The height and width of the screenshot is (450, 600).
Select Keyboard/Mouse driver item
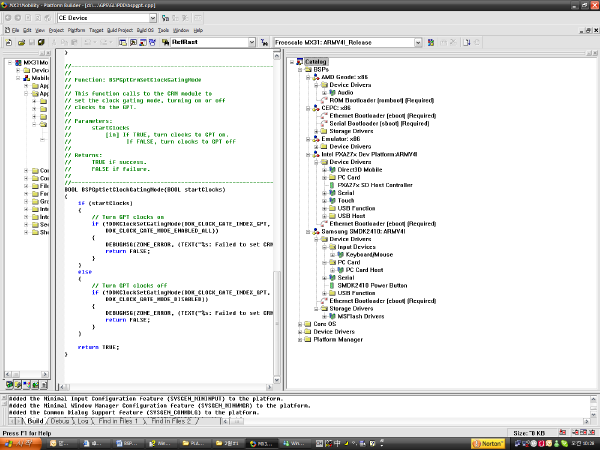click(369, 254)
